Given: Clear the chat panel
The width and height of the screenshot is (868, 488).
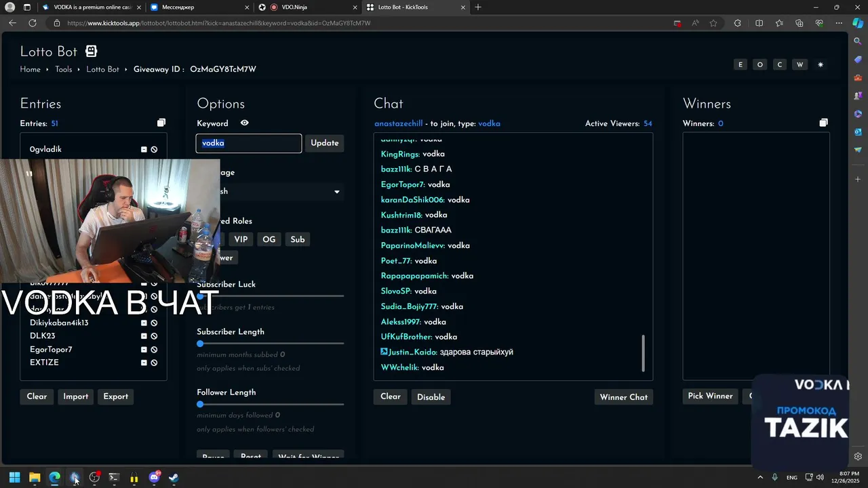Looking at the screenshot, I should click(x=391, y=396).
